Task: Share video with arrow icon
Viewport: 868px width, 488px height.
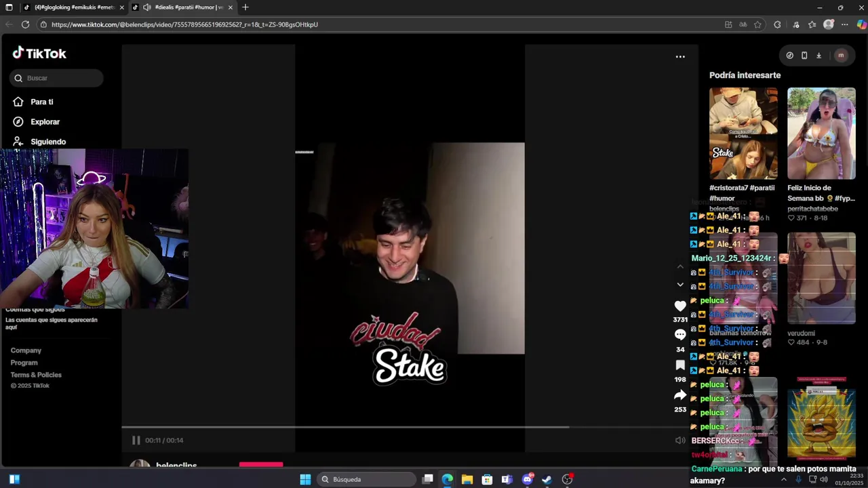Action: (x=680, y=395)
